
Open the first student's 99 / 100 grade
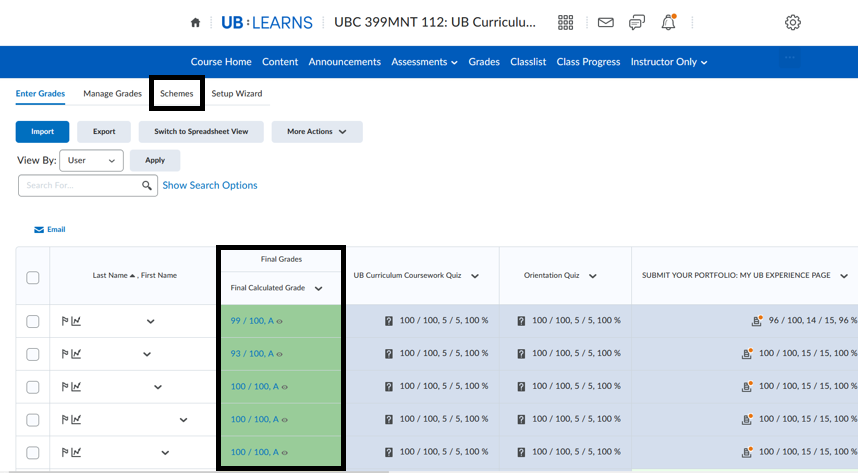point(251,321)
